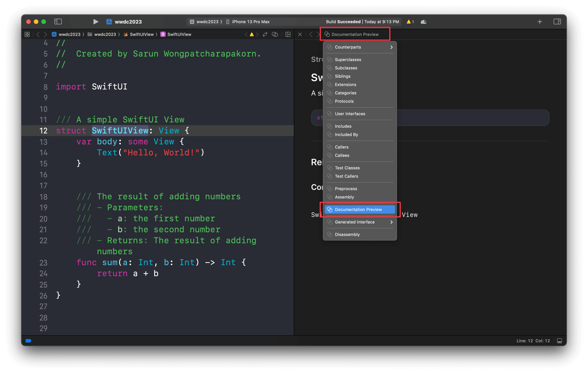Click SwiftUIView struct symbol in jump bar
Viewport: 588px width, 374px height.
(x=176, y=34)
